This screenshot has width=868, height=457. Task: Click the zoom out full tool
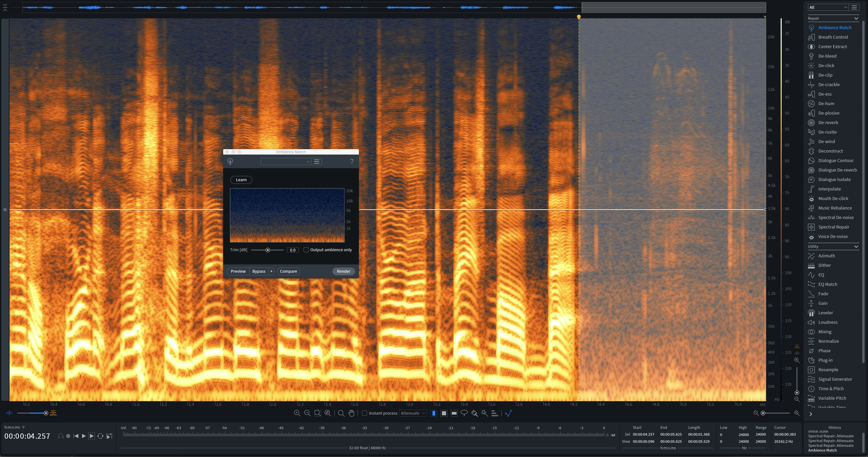click(327, 413)
